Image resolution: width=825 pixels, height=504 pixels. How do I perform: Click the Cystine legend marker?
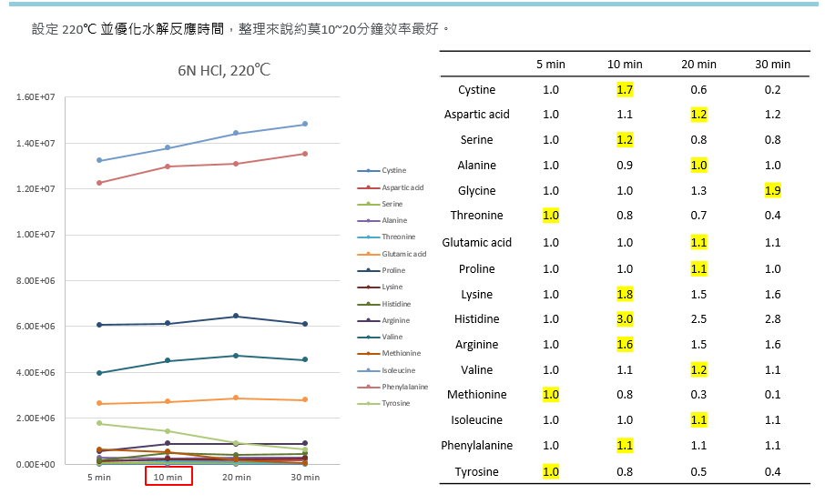[x=368, y=171]
